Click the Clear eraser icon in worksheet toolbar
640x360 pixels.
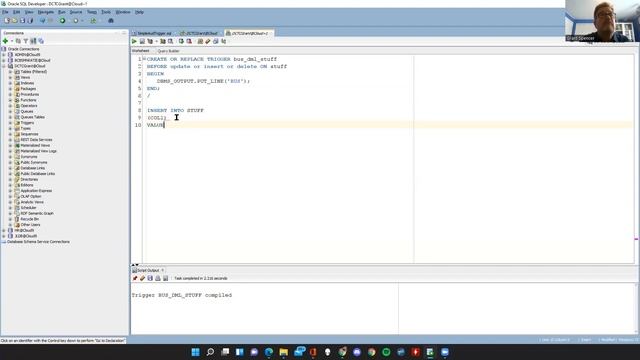click(x=208, y=41)
